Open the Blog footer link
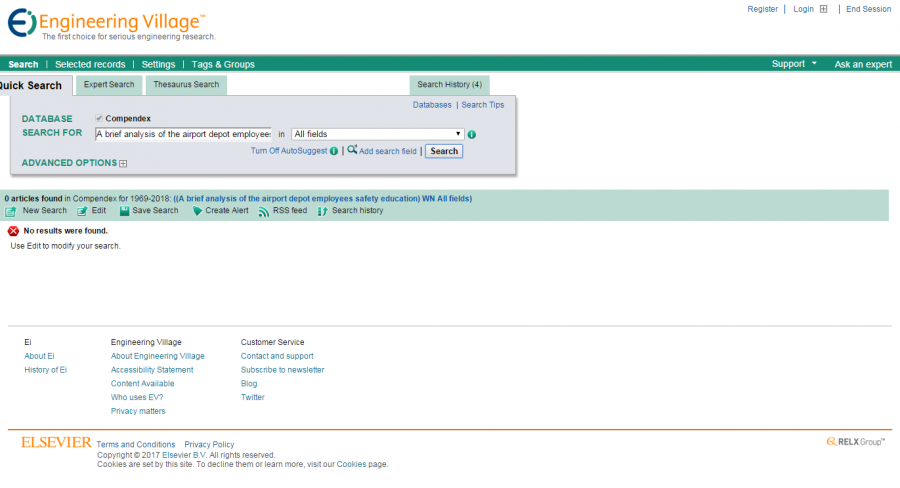 point(249,384)
